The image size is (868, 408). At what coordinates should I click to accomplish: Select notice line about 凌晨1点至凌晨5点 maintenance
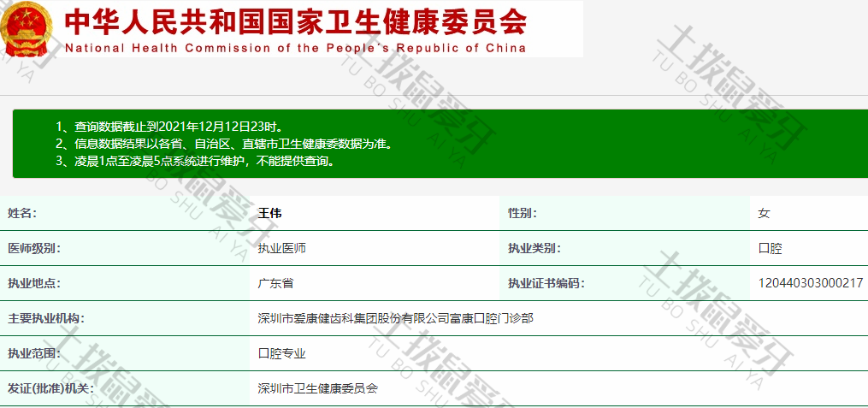click(195, 162)
